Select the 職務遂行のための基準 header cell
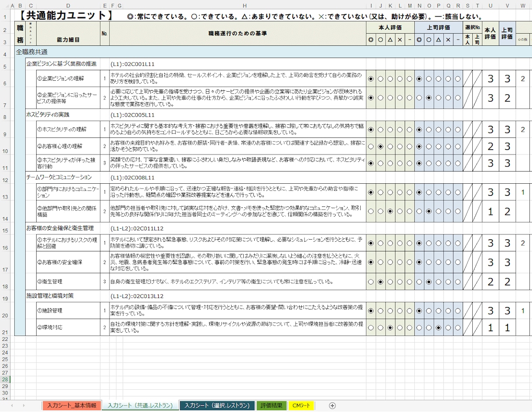 coord(238,33)
